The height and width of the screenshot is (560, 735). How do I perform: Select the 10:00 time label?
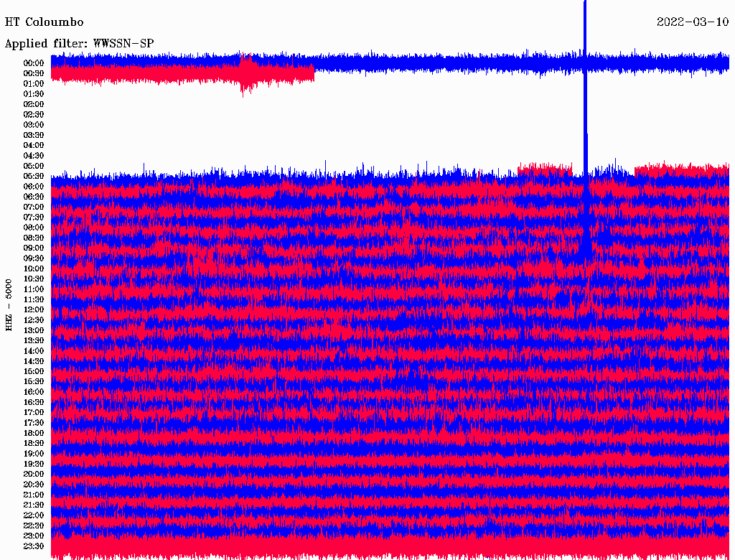(34, 269)
